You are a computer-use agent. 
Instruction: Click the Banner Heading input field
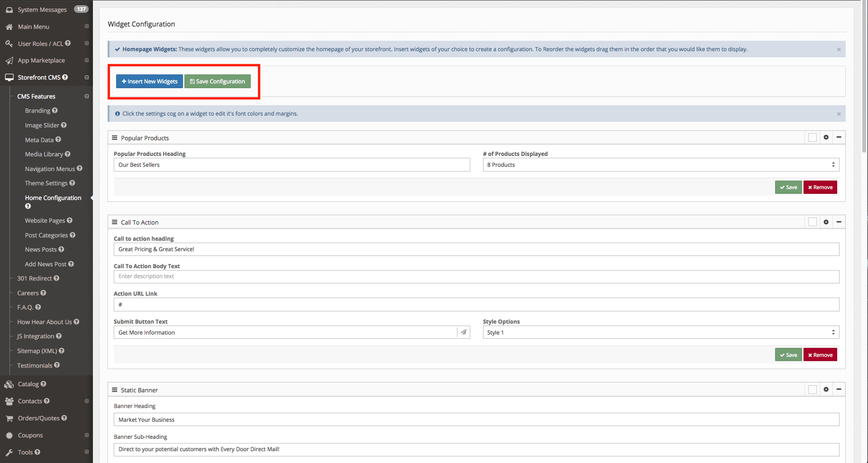476,420
